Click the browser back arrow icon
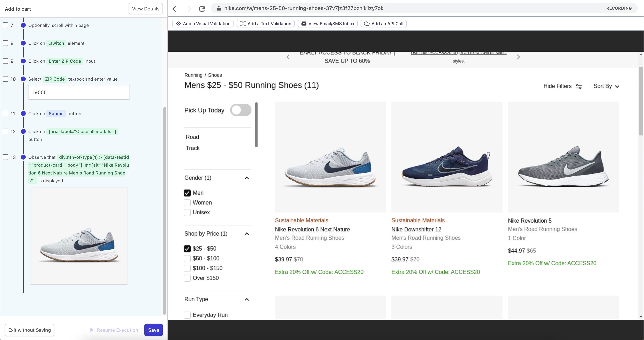644x340 pixels. (175, 9)
